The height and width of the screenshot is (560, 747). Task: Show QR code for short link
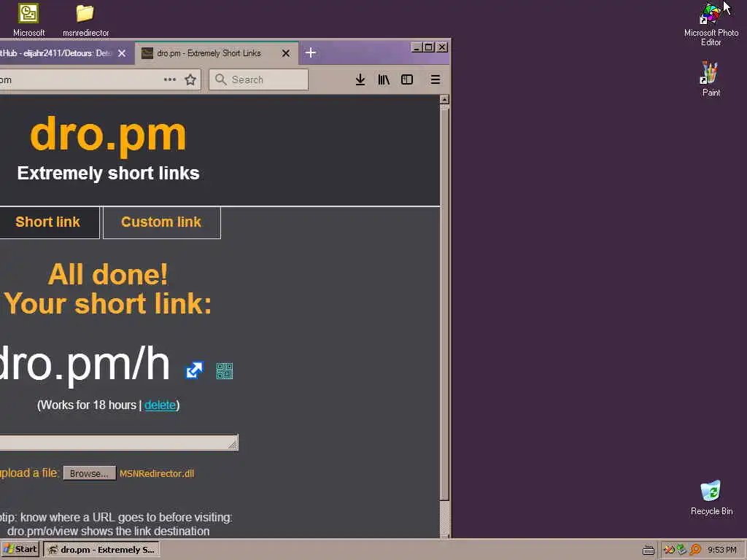(x=225, y=371)
